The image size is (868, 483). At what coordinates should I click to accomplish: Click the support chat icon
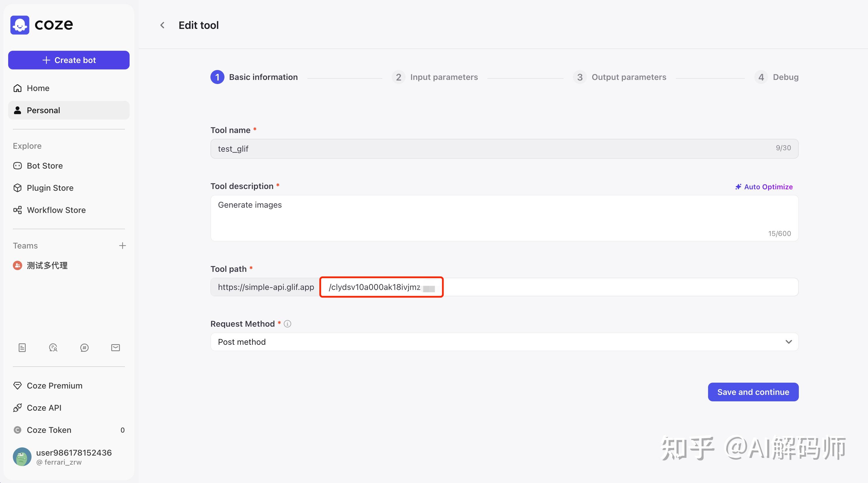[53, 348]
